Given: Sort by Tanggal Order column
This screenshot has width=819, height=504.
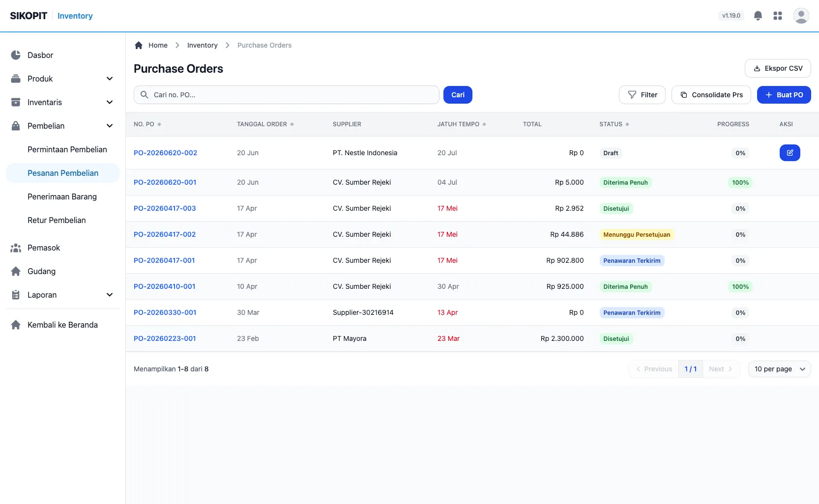Looking at the screenshot, I should pyautogui.click(x=265, y=124).
